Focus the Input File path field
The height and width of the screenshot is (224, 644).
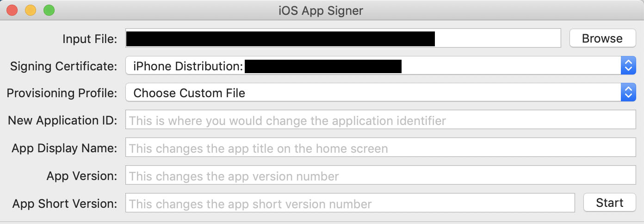343,38
